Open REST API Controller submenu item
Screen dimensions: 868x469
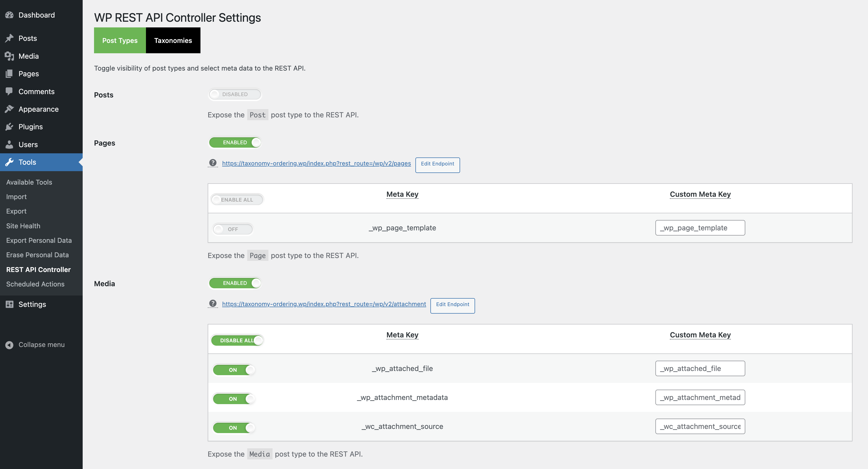tap(38, 269)
